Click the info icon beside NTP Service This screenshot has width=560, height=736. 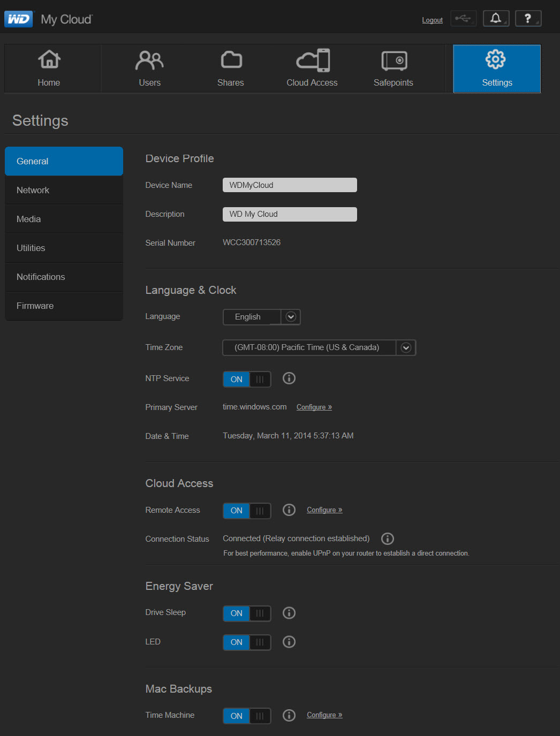click(x=289, y=378)
